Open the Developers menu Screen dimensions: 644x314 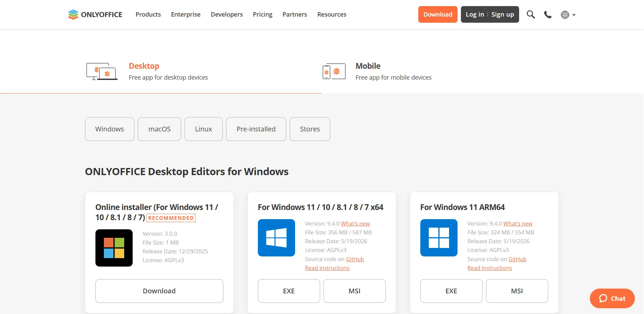coord(227,15)
